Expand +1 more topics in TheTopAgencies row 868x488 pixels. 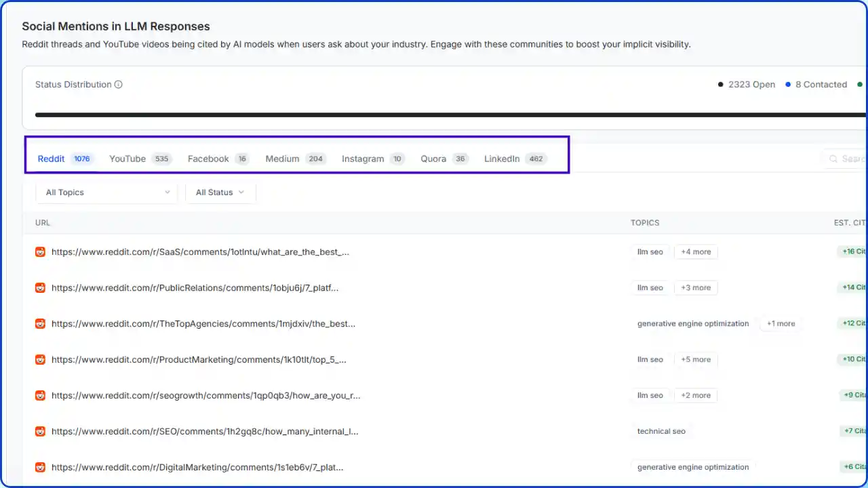tap(781, 323)
